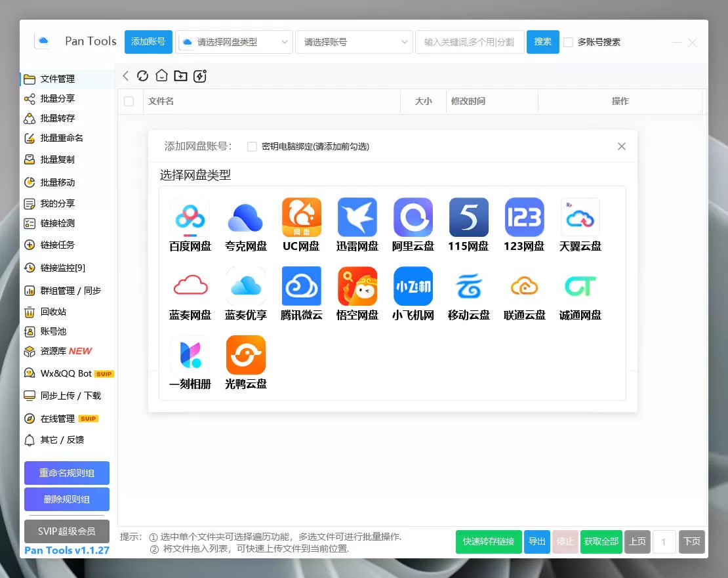Click the 获取全部 button

click(601, 542)
